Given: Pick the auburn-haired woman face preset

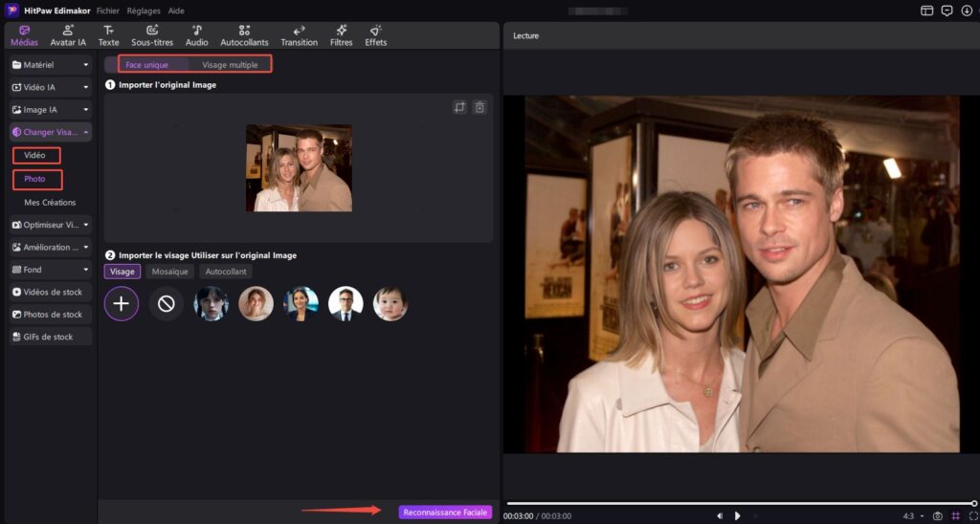Looking at the screenshot, I should (256, 303).
